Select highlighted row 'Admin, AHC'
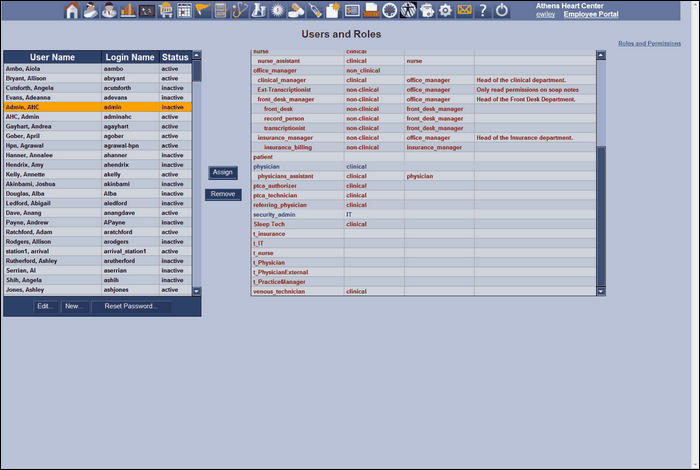 coord(98,107)
